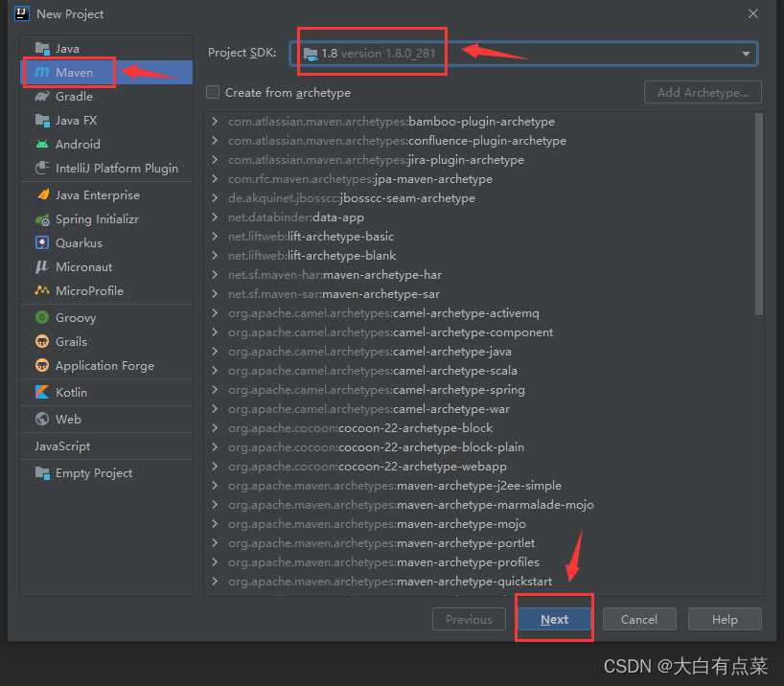Click the Kotlin K icon
This screenshot has width=784, height=686.
coord(42,392)
